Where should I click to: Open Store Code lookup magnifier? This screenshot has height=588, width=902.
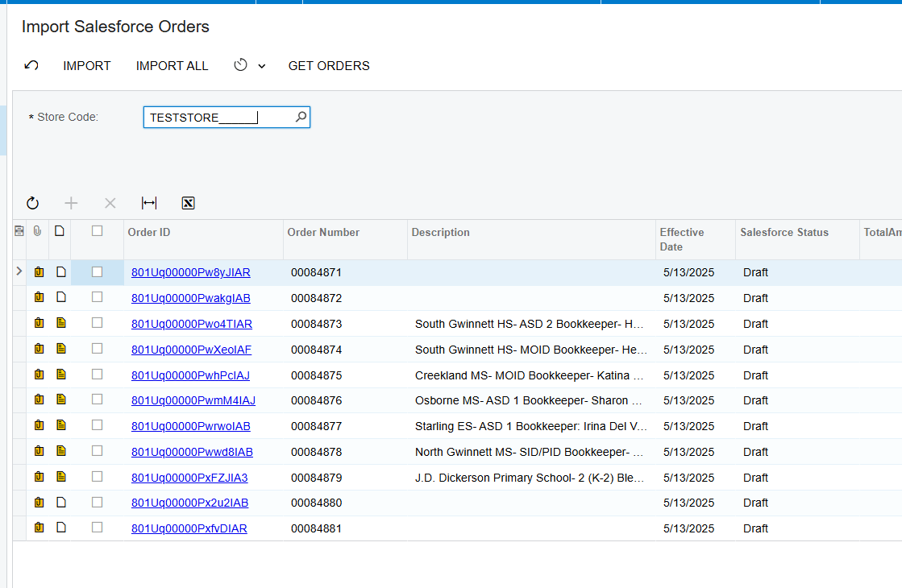point(301,118)
